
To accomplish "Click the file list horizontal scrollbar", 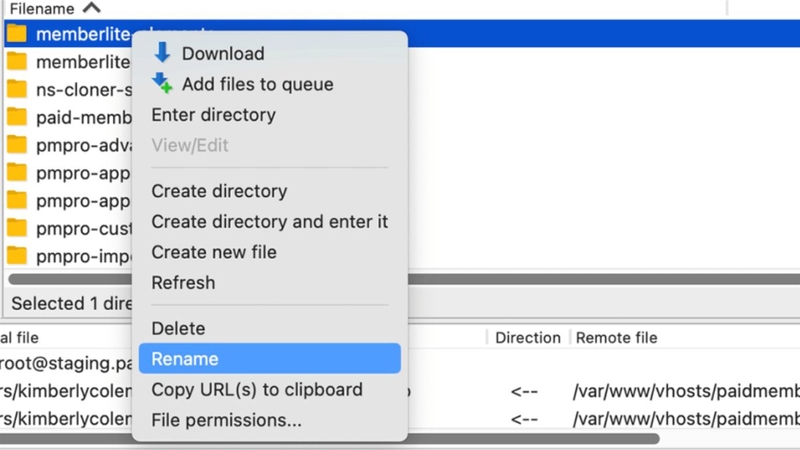I will [600, 279].
